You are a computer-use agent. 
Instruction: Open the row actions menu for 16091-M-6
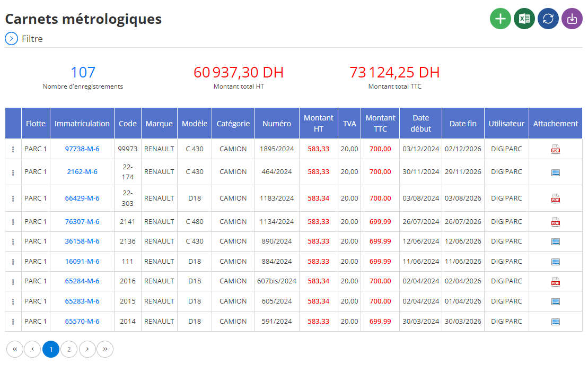coord(13,262)
